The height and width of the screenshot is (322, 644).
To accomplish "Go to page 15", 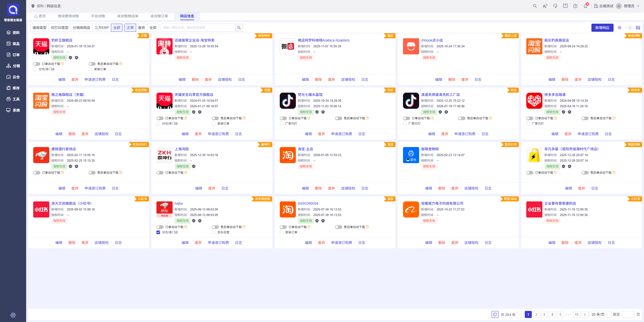I will [577, 314].
